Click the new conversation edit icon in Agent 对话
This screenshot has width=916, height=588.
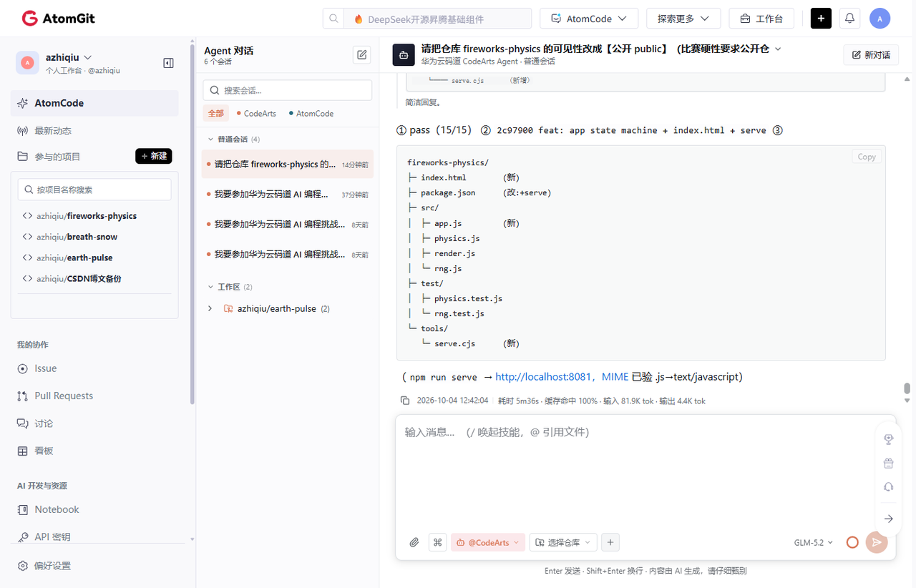362,54
